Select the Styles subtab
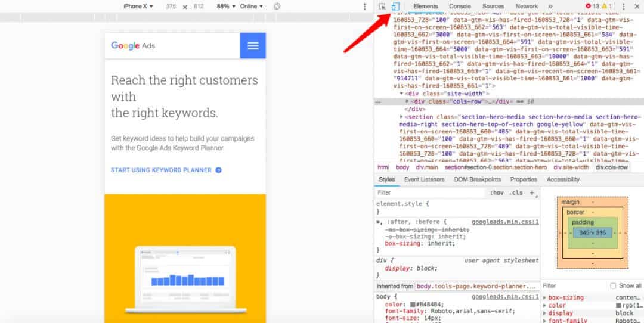This screenshot has width=644, height=323. tap(386, 179)
